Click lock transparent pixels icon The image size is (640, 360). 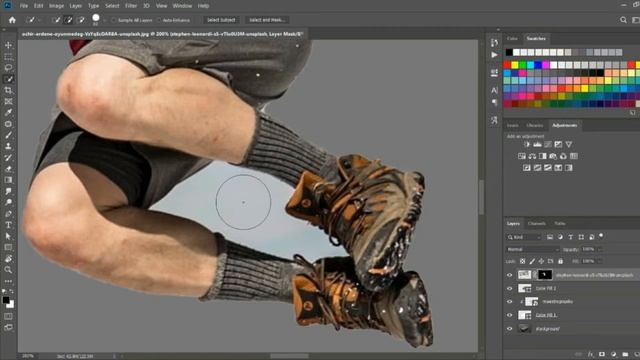pyautogui.click(x=522, y=261)
